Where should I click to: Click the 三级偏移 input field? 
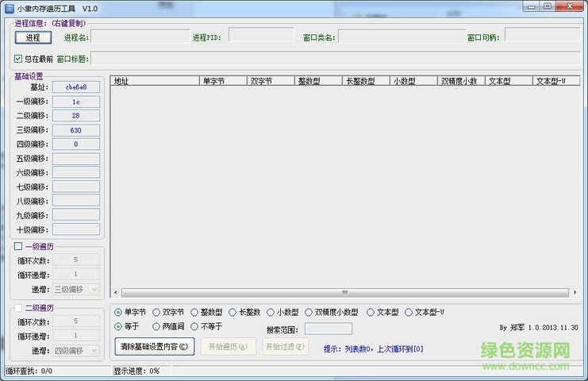[76, 130]
